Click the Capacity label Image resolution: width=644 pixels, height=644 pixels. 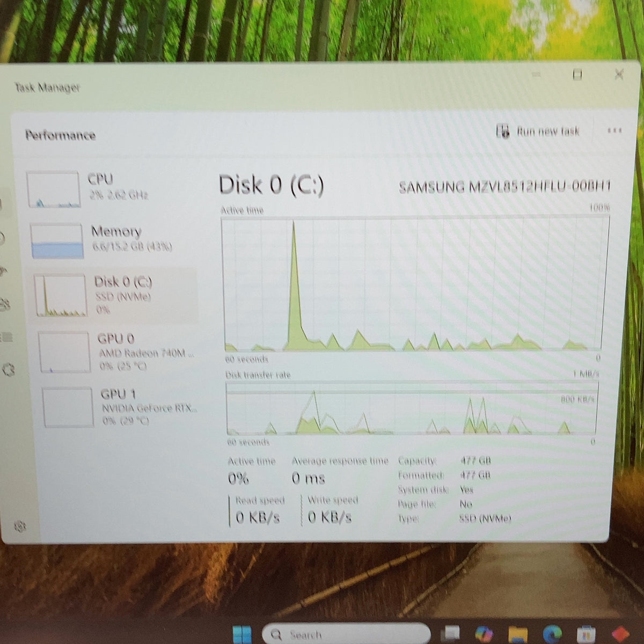418,460
